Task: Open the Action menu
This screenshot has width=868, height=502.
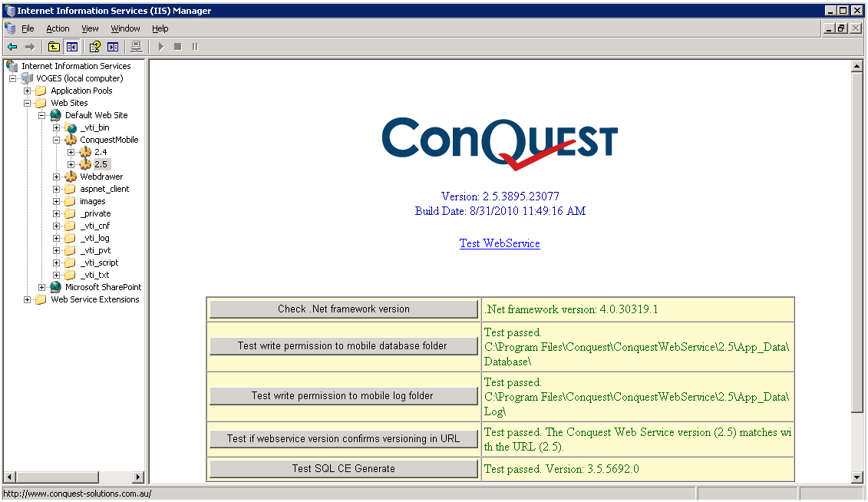Action: point(58,28)
